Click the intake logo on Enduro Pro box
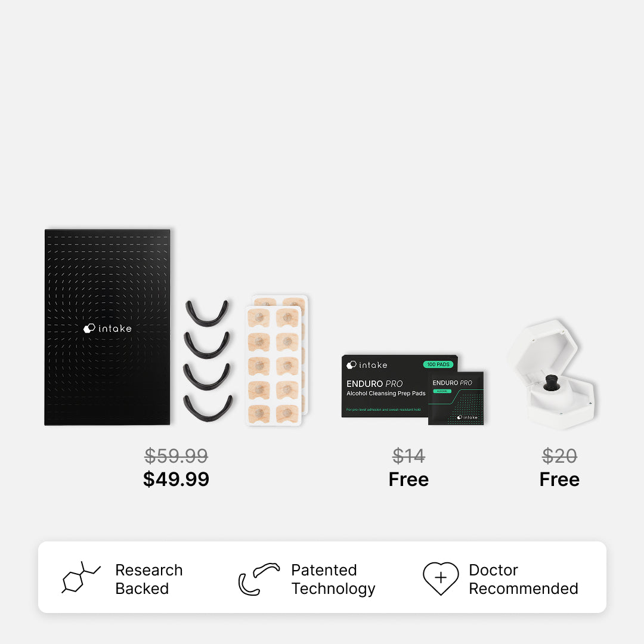This screenshot has width=644, height=644. 367,365
